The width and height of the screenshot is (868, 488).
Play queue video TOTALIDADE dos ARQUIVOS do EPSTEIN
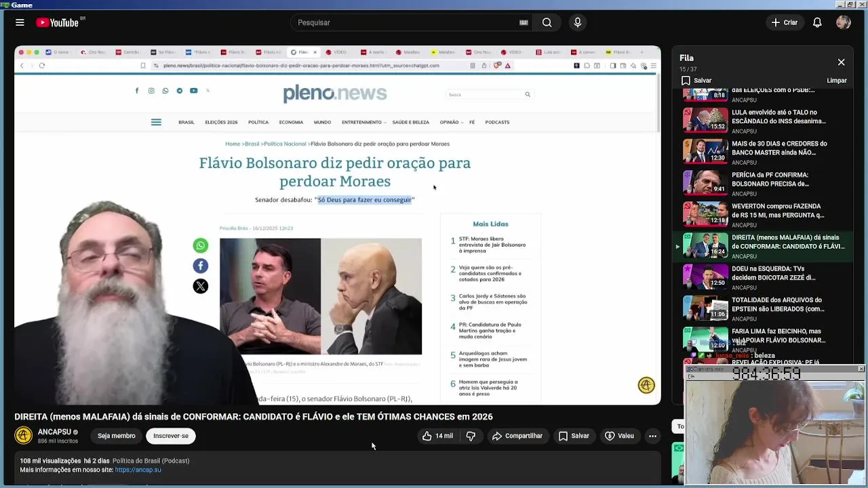pos(764,308)
